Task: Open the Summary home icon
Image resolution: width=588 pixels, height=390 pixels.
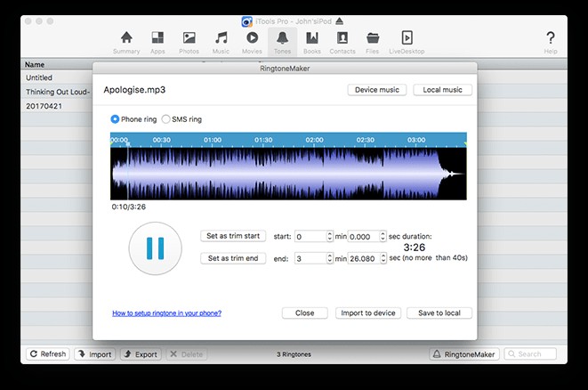Action: pyautogui.click(x=126, y=41)
